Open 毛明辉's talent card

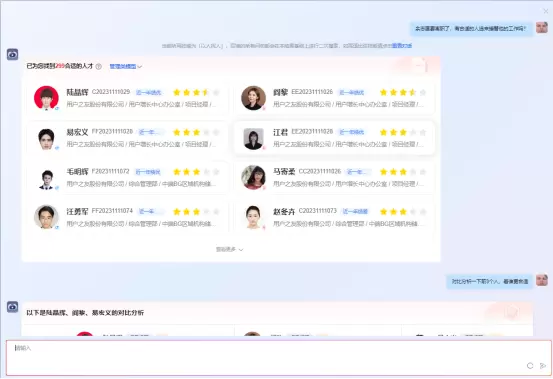[x=127, y=178]
